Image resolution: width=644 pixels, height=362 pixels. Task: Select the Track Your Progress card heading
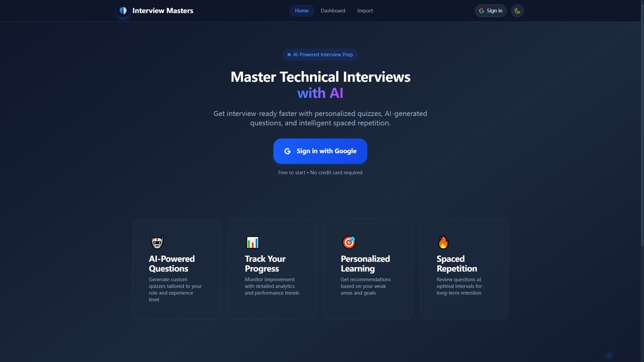(265, 263)
